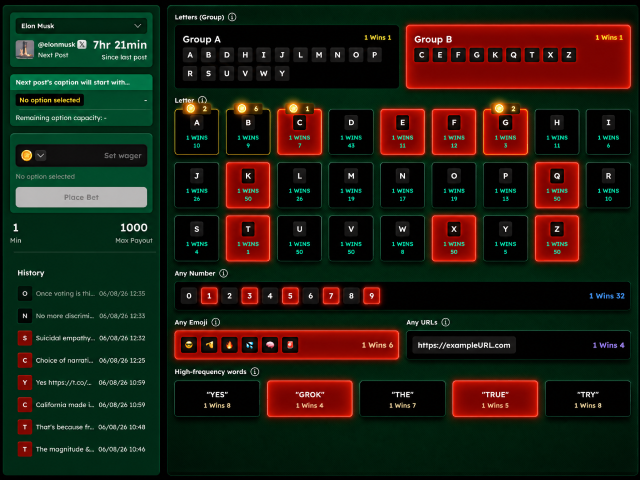
Task: Expand the currency chevron beside coin
Action: [x=41, y=156]
